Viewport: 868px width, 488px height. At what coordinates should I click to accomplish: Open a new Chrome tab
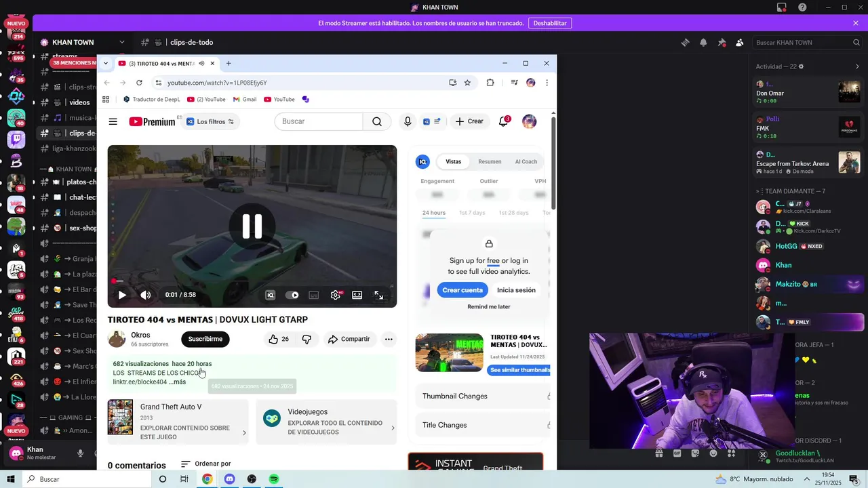pyautogui.click(x=229, y=63)
